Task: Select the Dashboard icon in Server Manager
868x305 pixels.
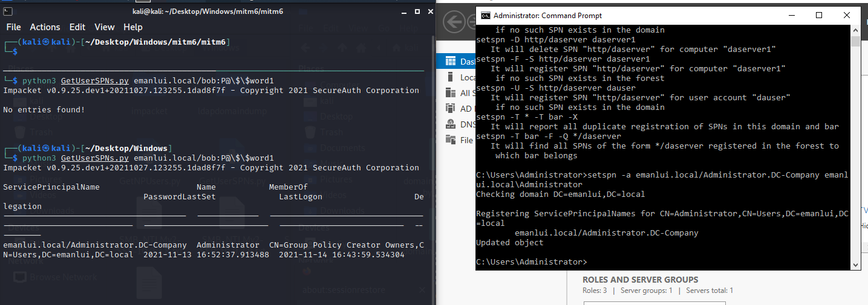Action: pyautogui.click(x=450, y=61)
